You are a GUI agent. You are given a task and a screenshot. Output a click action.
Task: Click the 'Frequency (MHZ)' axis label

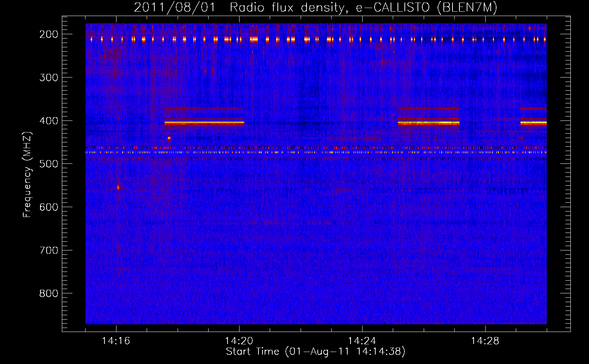(27, 174)
